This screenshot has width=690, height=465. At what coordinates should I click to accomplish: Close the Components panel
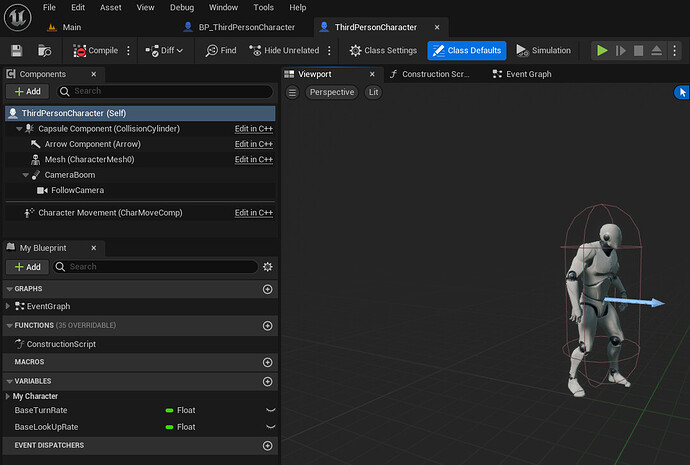coord(94,74)
